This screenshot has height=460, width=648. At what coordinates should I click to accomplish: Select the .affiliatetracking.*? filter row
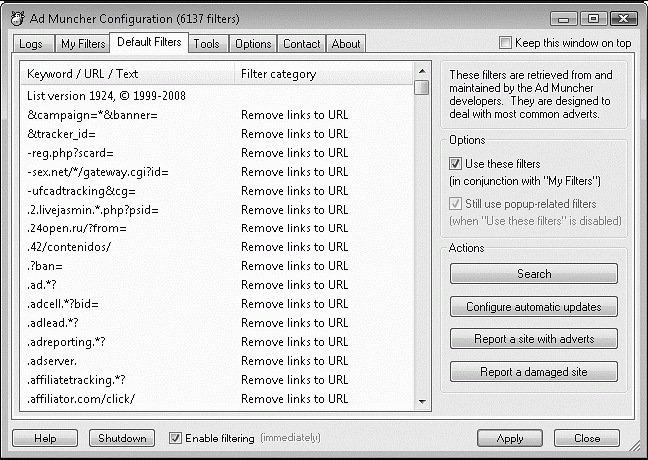[217, 380]
